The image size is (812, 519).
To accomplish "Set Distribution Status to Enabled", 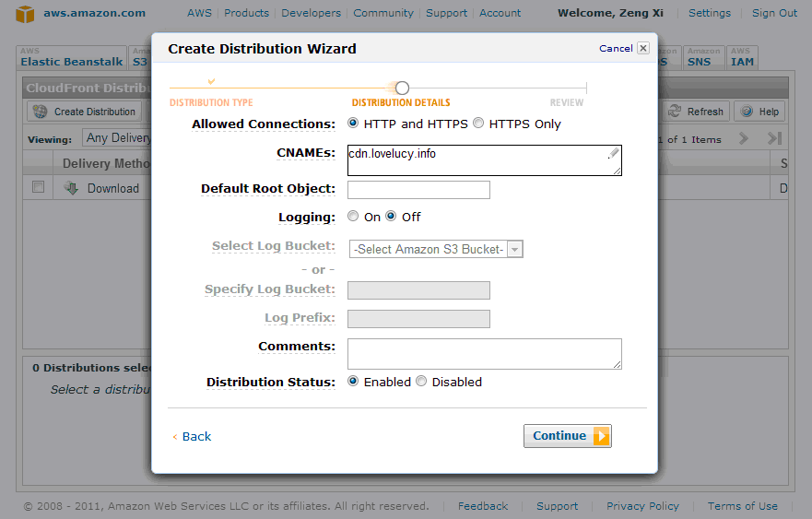I will point(353,382).
